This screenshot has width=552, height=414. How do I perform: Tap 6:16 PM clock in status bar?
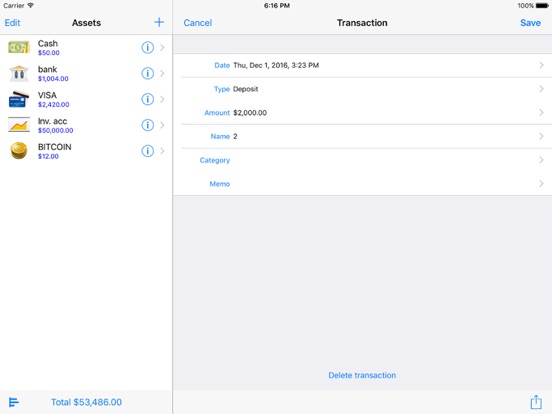tap(277, 6)
